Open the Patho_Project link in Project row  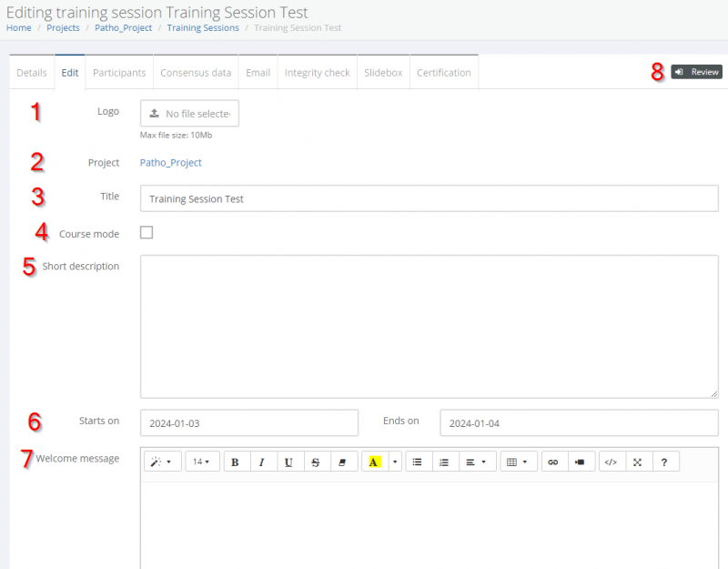point(170,163)
